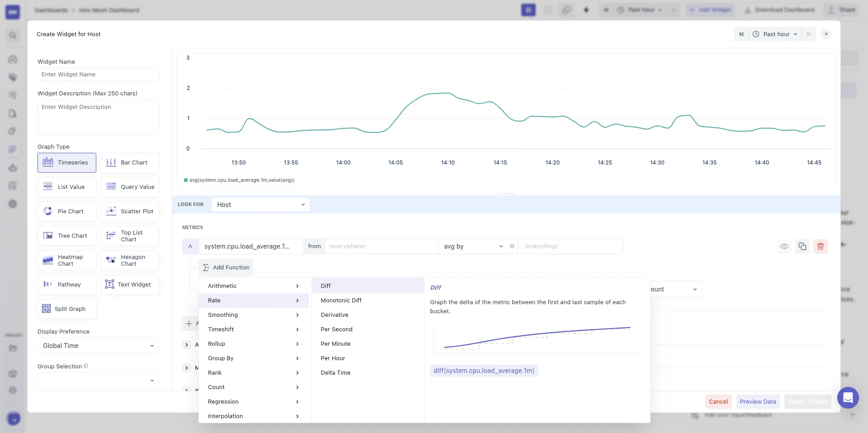Click the Preview Data button
The height and width of the screenshot is (433, 868).
pos(758,401)
